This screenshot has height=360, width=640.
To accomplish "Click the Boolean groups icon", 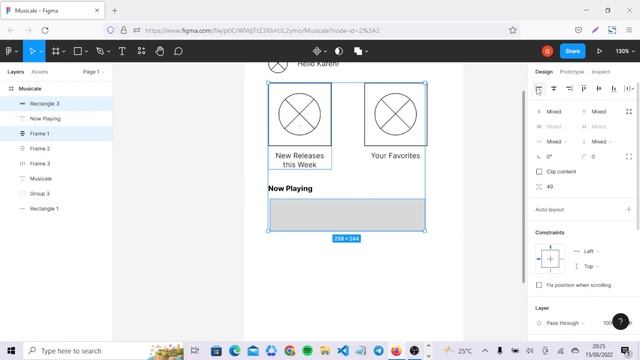I will (358, 51).
